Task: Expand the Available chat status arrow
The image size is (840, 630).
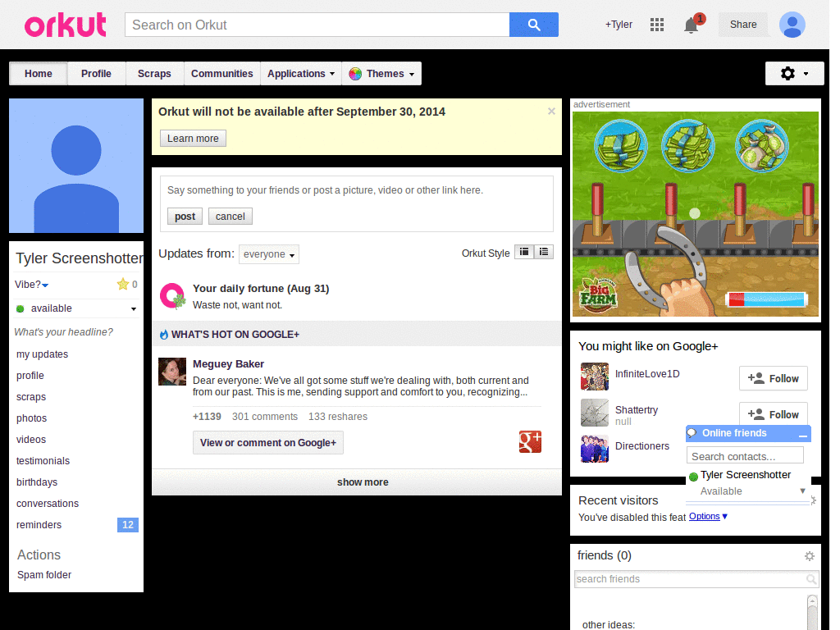Action: tap(802, 491)
